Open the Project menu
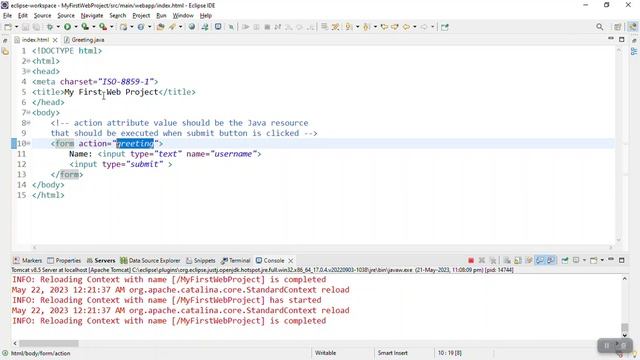 coord(141,16)
